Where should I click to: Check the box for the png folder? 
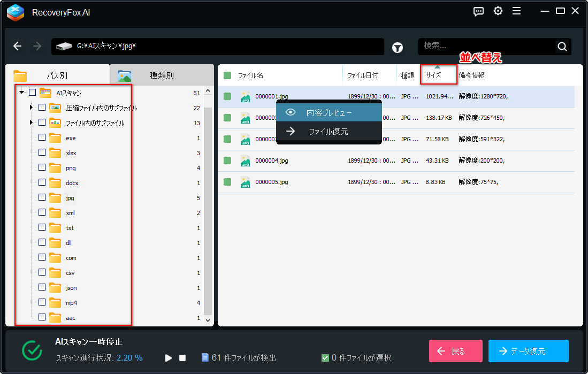pos(42,168)
